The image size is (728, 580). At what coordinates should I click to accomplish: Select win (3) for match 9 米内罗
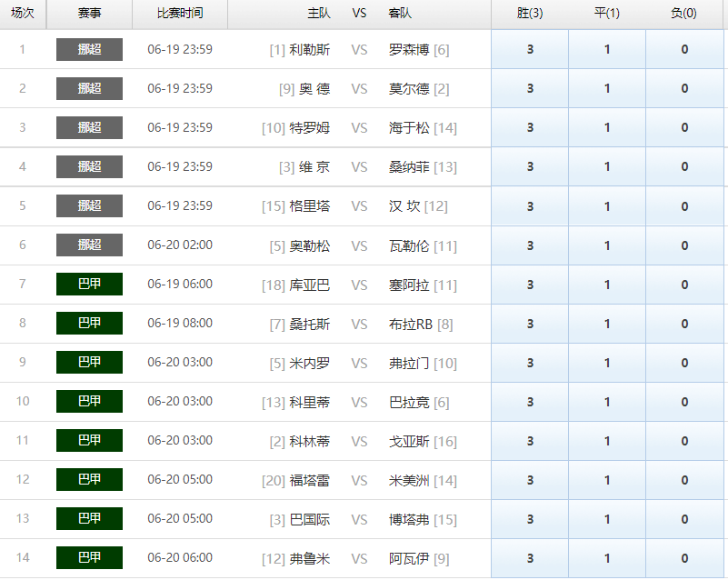pos(530,363)
